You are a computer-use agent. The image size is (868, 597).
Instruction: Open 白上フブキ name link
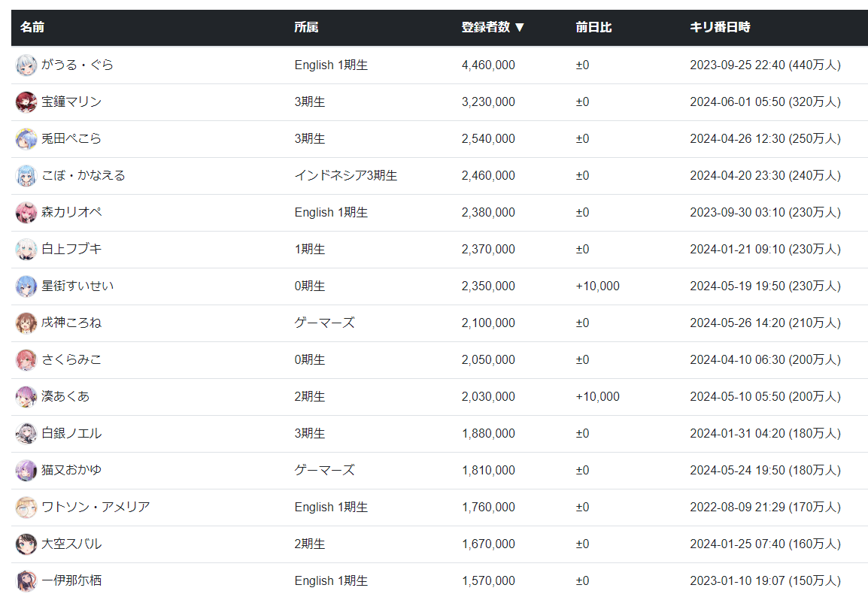[x=71, y=249]
